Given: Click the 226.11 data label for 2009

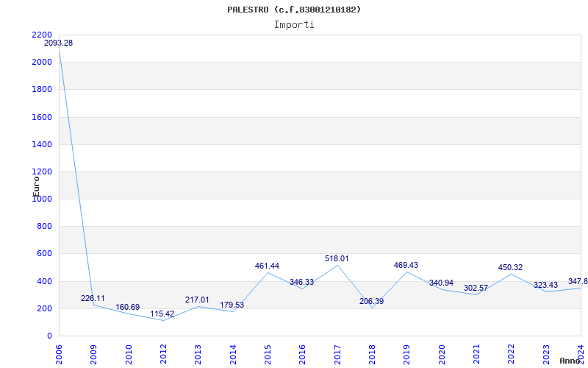Looking at the screenshot, I should coord(93,298).
